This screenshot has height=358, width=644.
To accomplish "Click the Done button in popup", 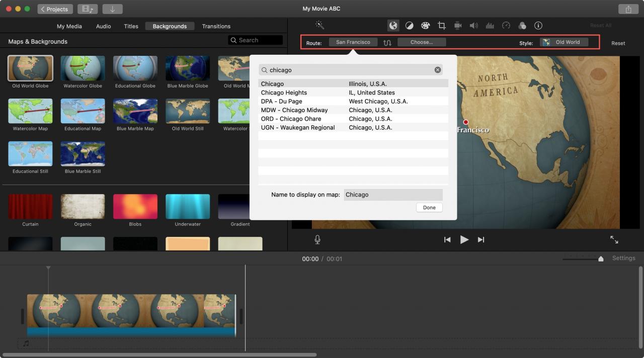I will [429, 208].
